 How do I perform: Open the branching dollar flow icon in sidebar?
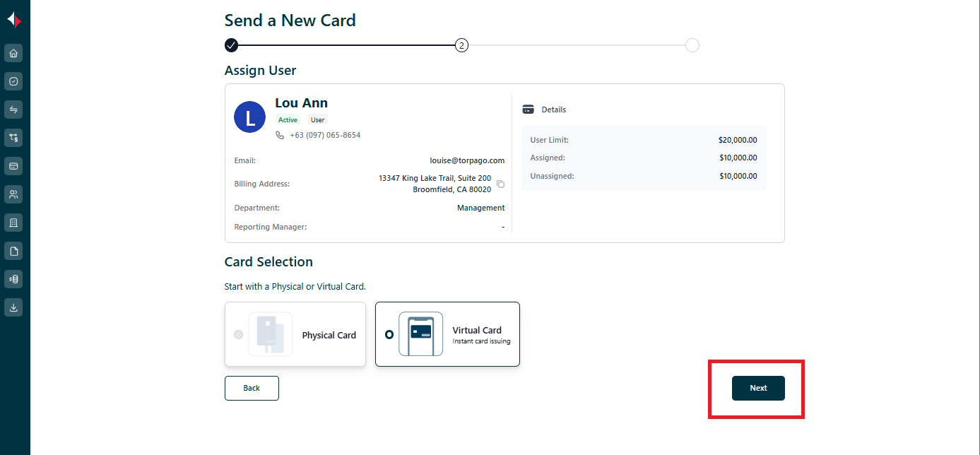tap(13, 138)
